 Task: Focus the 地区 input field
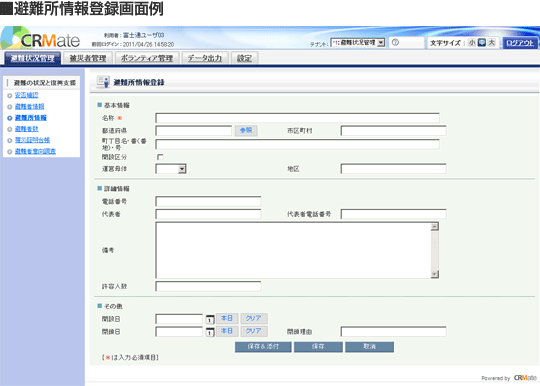coord(394,169)
